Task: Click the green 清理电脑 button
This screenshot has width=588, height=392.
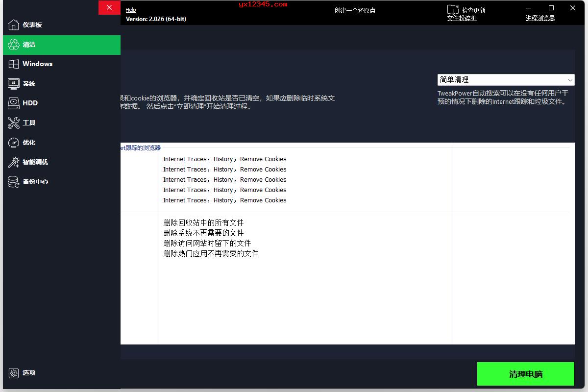Action: coord(525,373)
